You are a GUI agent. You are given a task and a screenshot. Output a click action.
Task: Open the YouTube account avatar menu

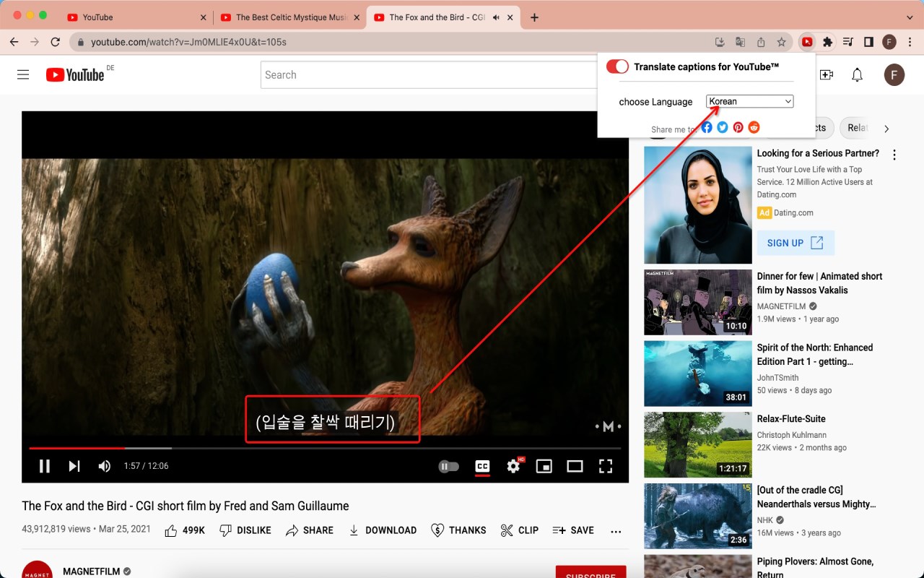[x=894, y=74]
